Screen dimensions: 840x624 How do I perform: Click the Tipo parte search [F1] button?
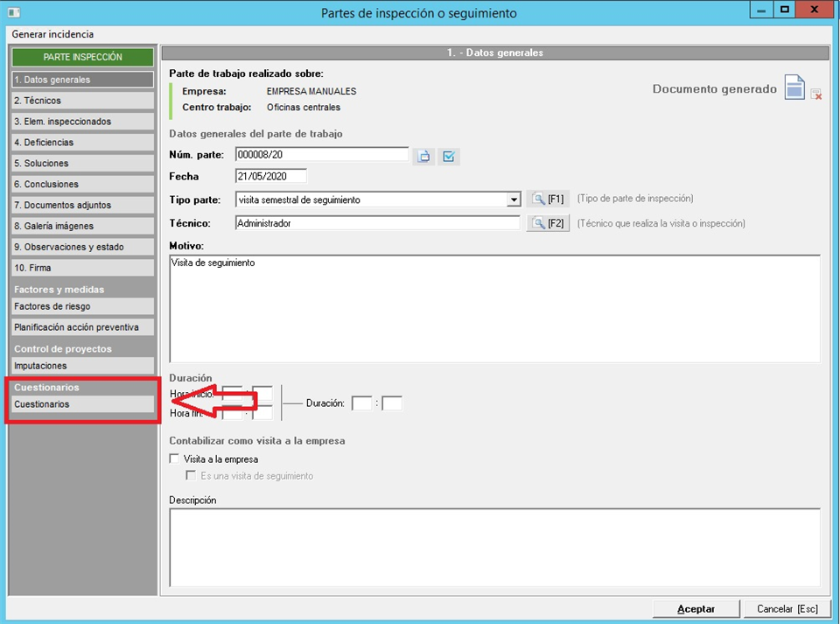coord(548,200)
